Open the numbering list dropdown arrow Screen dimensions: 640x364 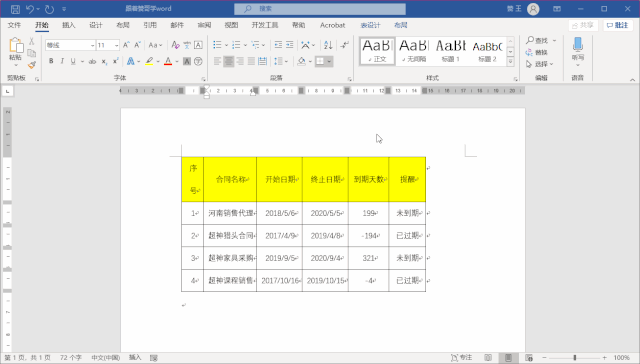pyautogui.click(x=245, y=45)
